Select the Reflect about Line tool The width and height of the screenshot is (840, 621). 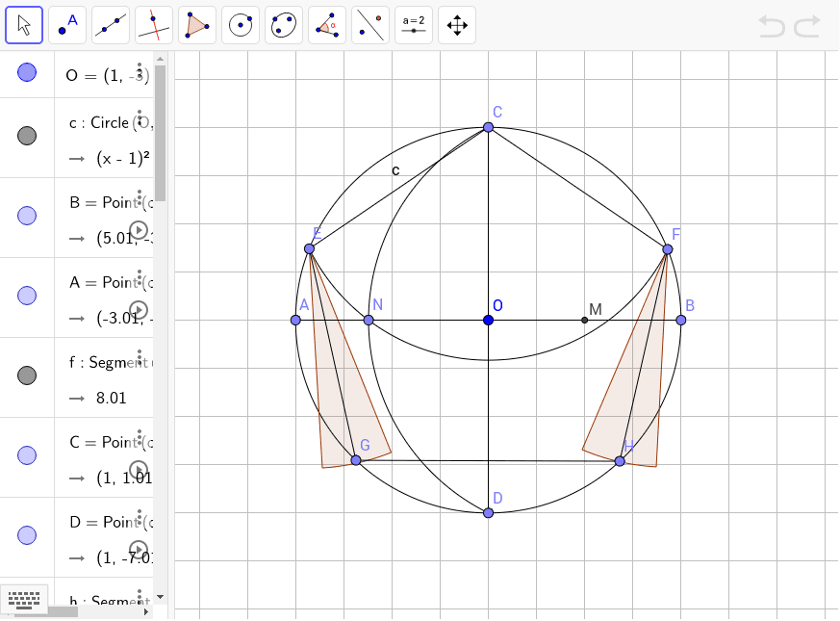[x=370, y=25]
